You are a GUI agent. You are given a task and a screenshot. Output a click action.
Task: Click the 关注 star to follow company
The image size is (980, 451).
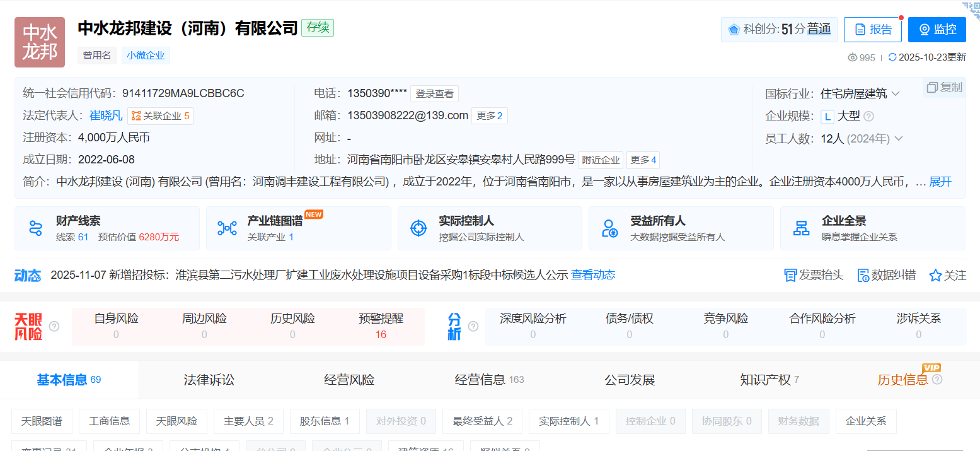coord(936,276)
